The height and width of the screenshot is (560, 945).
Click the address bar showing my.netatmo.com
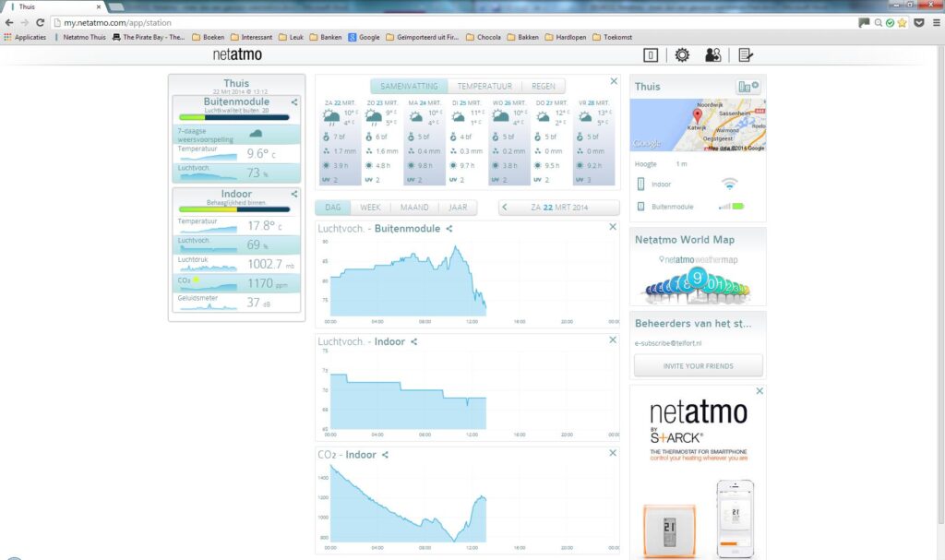coord(452,23)
